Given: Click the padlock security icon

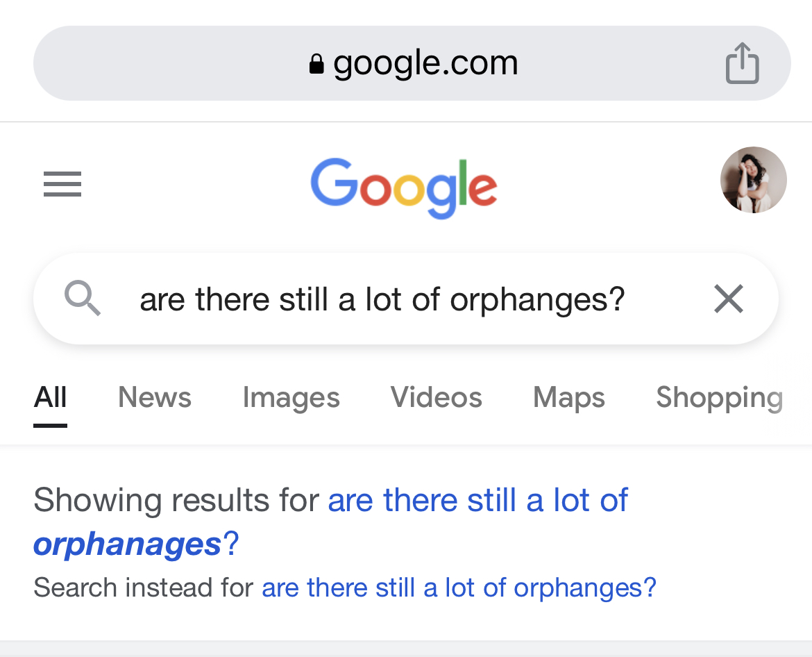Looking at the screenshot, I should tap(316, 64).
